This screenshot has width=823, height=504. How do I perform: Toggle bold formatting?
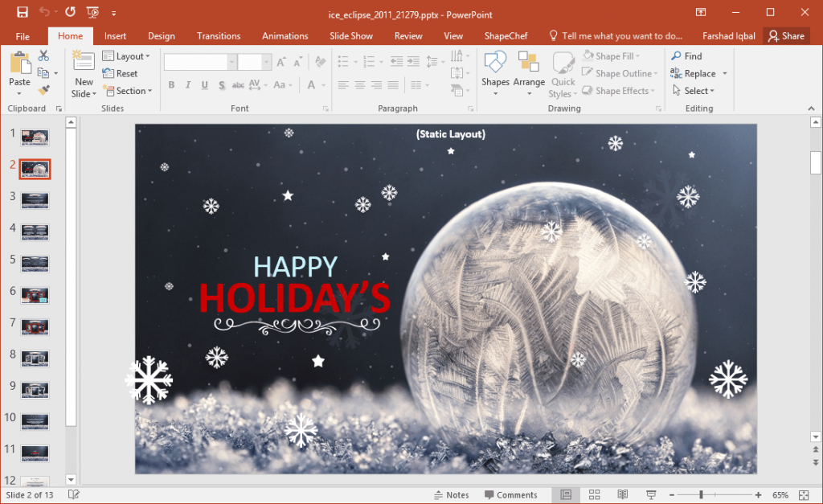click(x=171, y=84)
